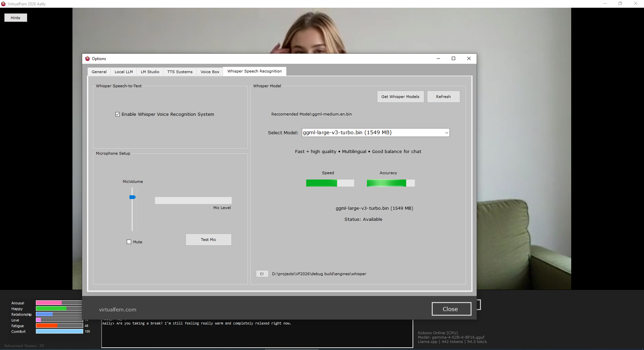Close the Options dialog with Close
This screenshot has width=644, height=350.
(x=451, y=309)
